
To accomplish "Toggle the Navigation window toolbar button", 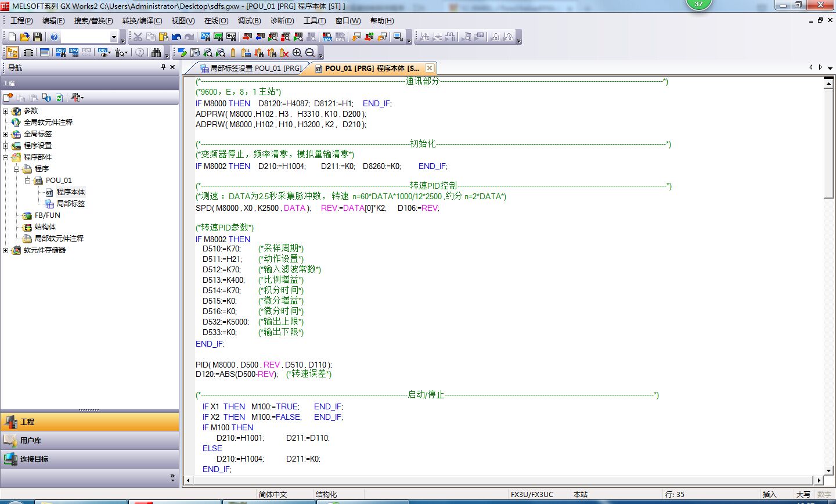I will [x=12, y=53].
